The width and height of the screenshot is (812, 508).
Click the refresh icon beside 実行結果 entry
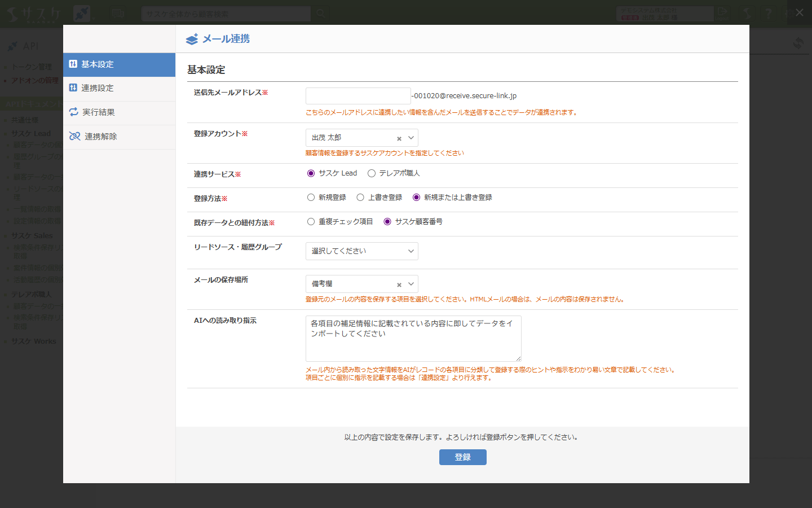(x=74, y=113)
